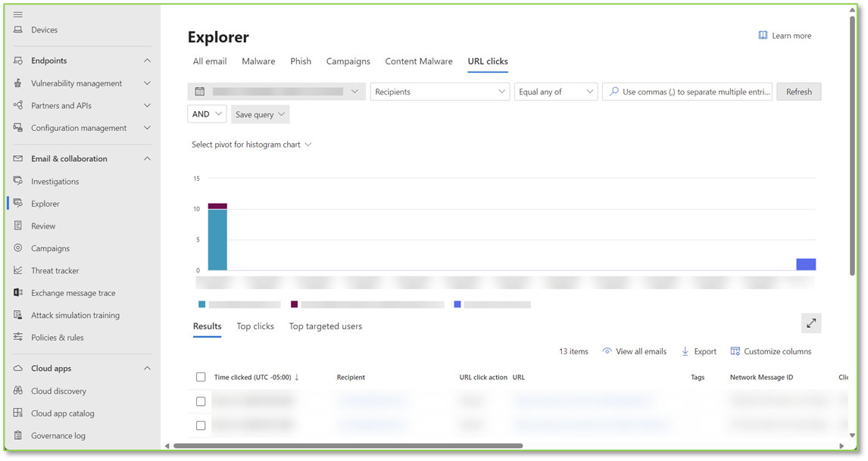This screenshot has width=868, height=461.
Task: Collapse the Email & collaboration section
Action: coord(148,158)
